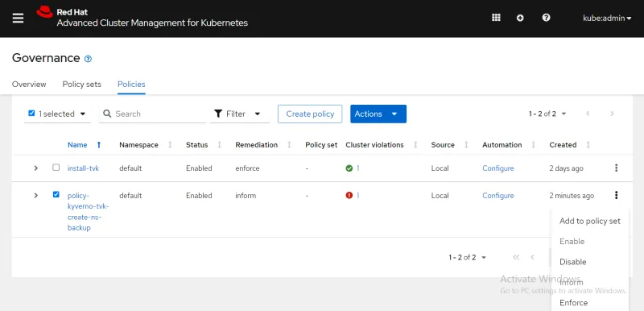
Task: Sort by Cluster violations column
Action: (415, 144)
